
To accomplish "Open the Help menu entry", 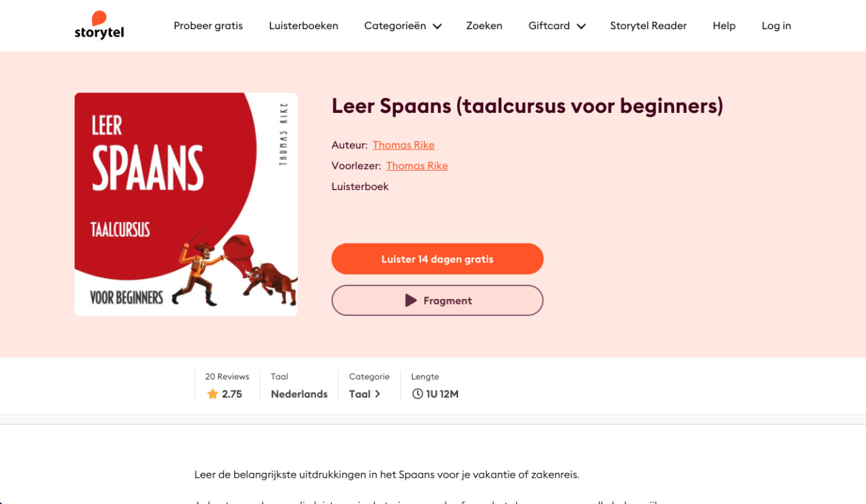I will (724, 26).
